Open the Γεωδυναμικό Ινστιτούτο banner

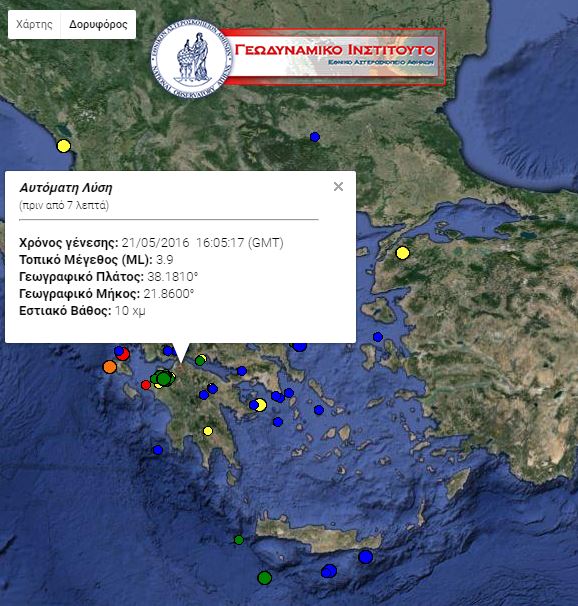335,56
